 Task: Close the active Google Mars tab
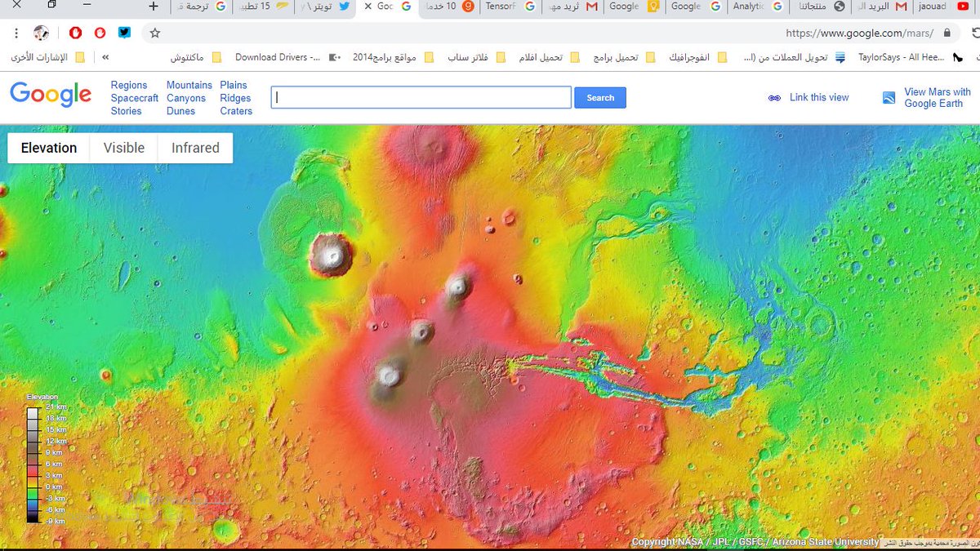pyautogui.click(x=367, y=7)
